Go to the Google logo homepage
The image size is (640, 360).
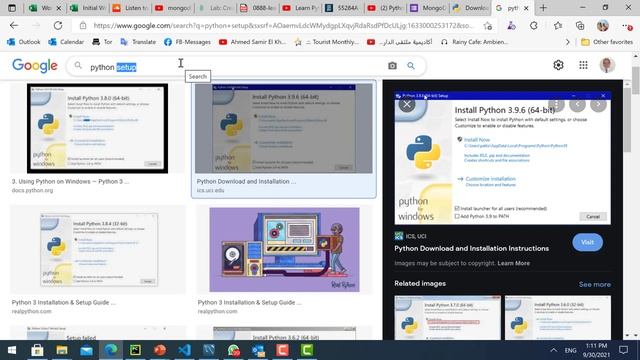point(35,65)
